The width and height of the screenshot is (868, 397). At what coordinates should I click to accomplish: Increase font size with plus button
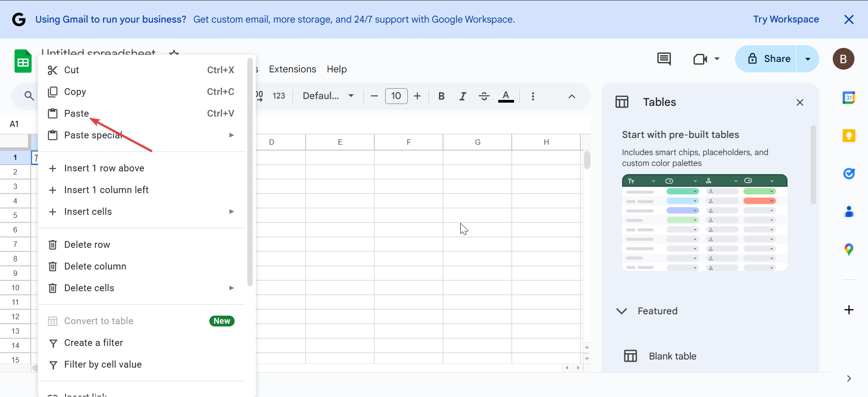coord(417,96)
